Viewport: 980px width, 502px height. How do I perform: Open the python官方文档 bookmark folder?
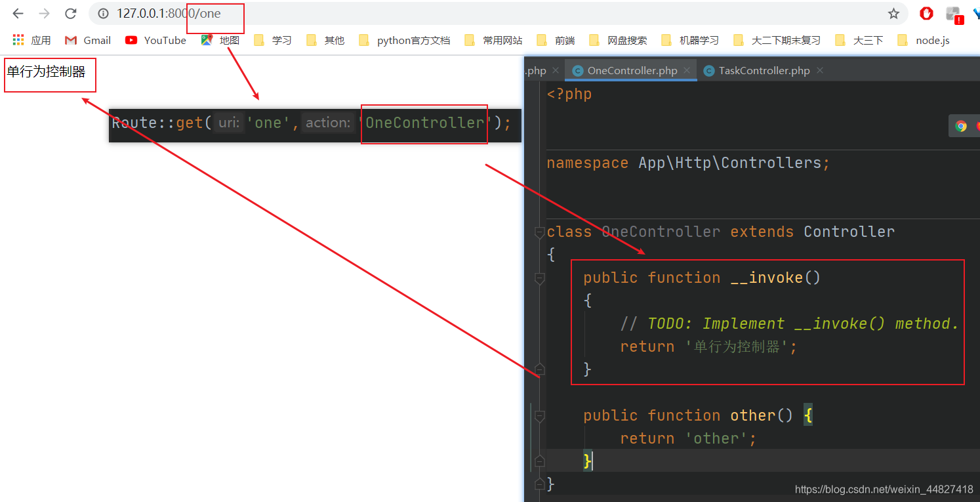point(405,40)
